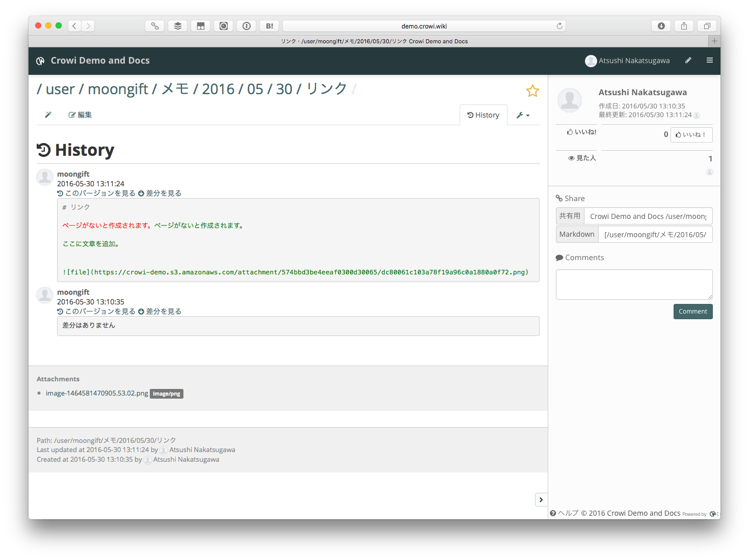Open the 編集 edit tab
The image size is (749, 560).
[x=80, y=115]
